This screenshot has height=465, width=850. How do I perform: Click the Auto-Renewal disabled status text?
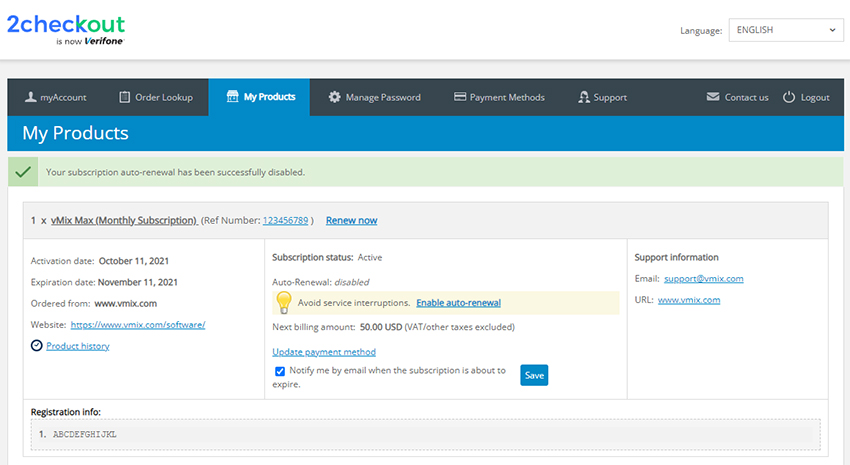coord(320,282)
